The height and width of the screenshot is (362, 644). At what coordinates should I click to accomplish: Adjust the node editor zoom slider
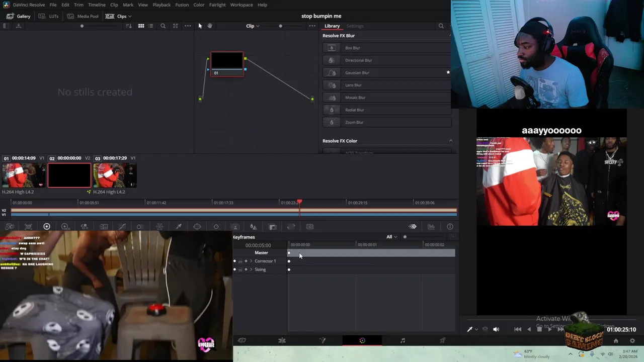[x=280, y=26]
